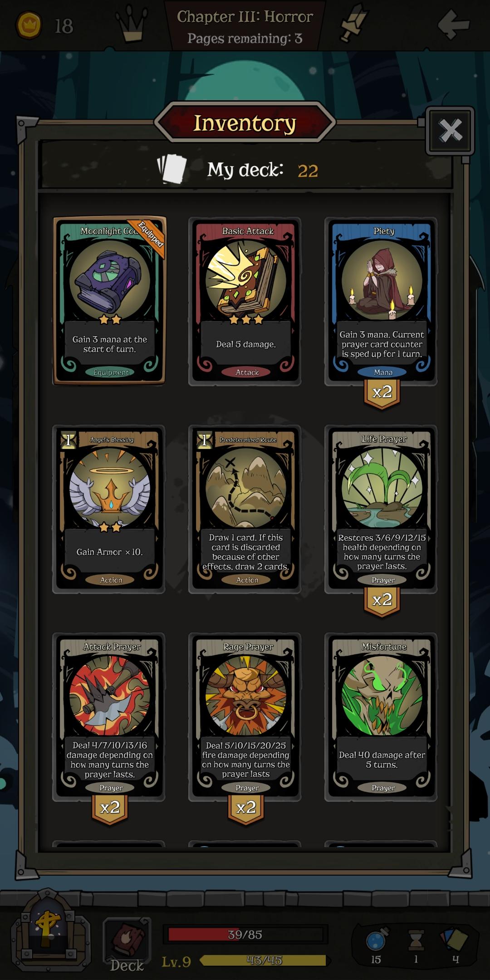
Task: Tap the red health bar
Action: pyautogui.click(x=245, y=935)
